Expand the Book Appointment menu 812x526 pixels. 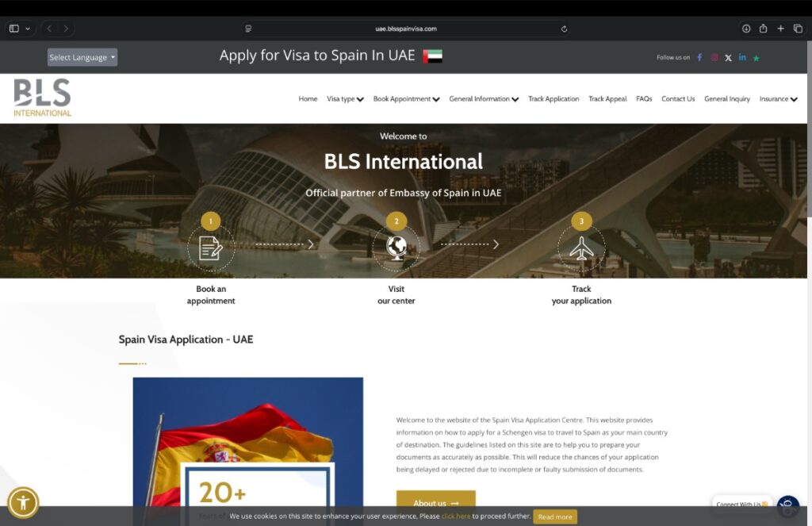tap(406, 98)
